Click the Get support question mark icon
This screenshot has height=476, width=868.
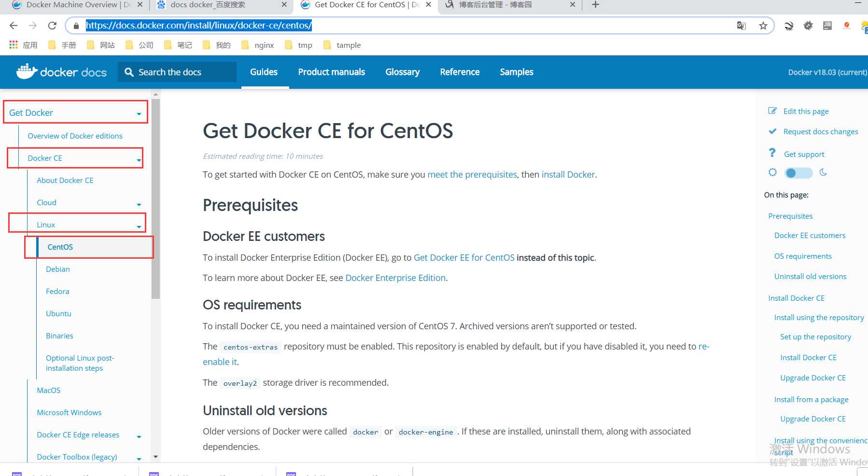click(772, 153)
